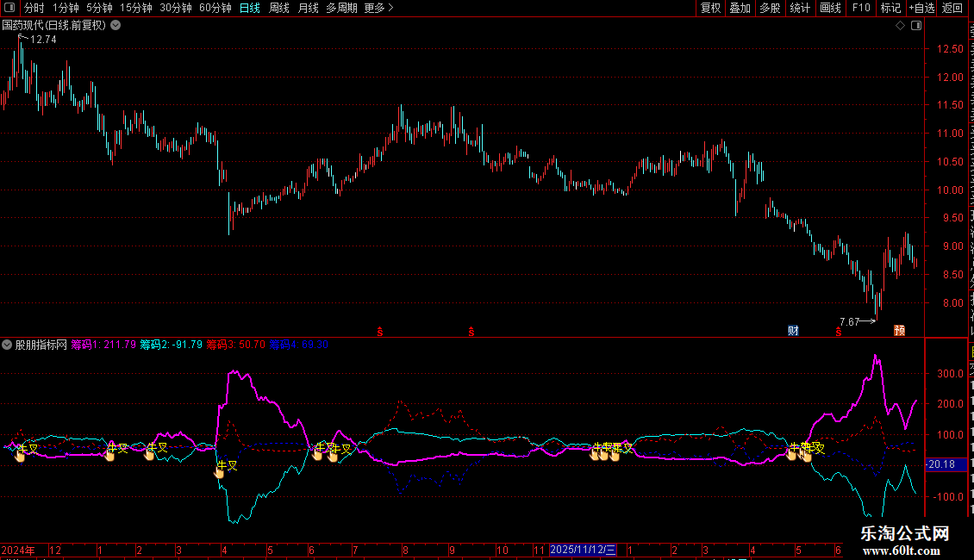Click the 牛叉 hand signal near January

110,455
